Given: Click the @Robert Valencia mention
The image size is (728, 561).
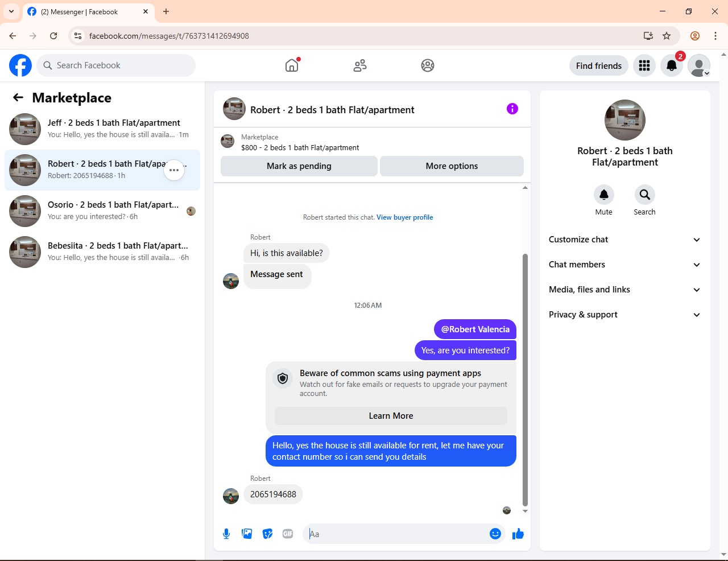Looking at the screenshot, I should click(x=475, y=329).
